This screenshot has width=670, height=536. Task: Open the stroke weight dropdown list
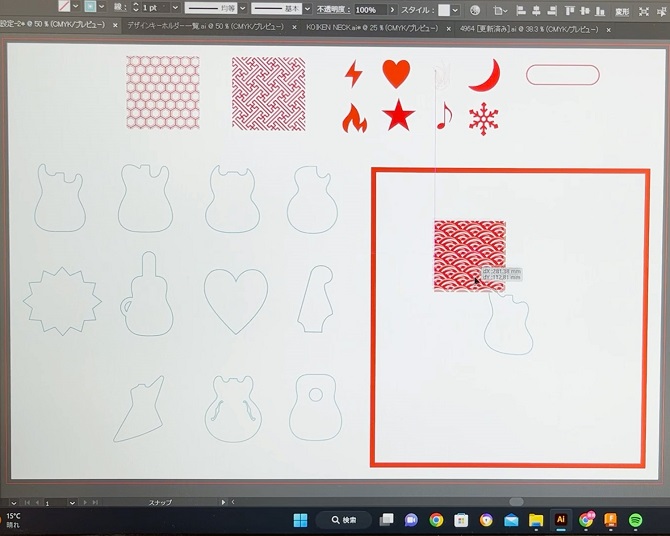[176, 8]
